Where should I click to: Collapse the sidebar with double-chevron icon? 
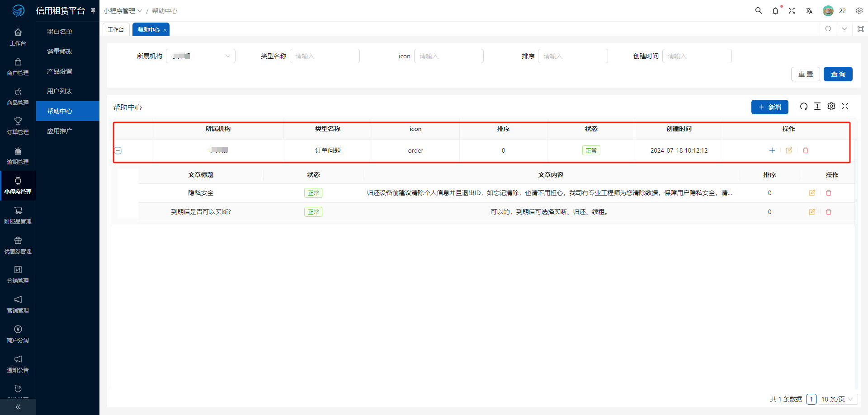click(x=18, y=407)
